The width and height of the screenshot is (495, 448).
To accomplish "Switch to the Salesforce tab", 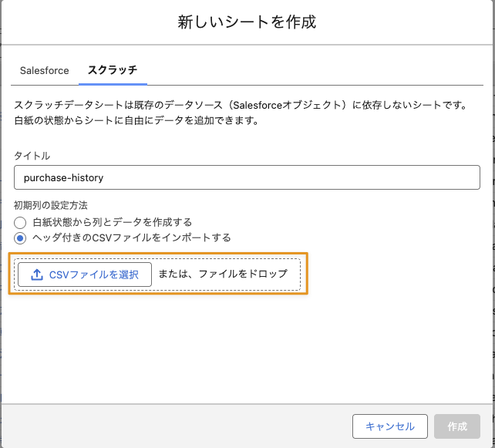I will [44, 70].
